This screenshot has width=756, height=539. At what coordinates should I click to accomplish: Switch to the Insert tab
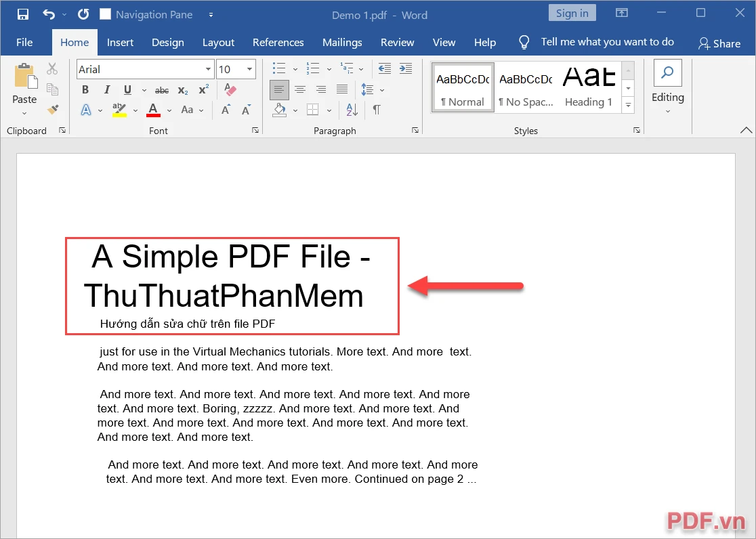tap(120, 43)
